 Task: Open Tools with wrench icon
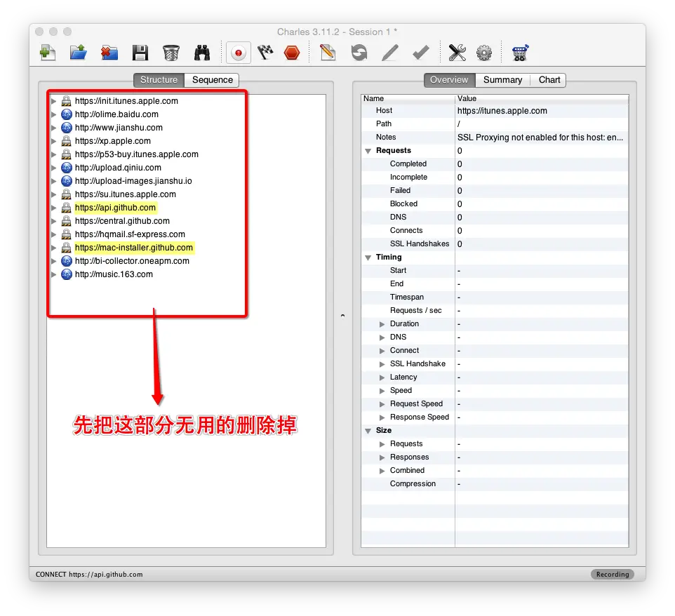point(457,53)
